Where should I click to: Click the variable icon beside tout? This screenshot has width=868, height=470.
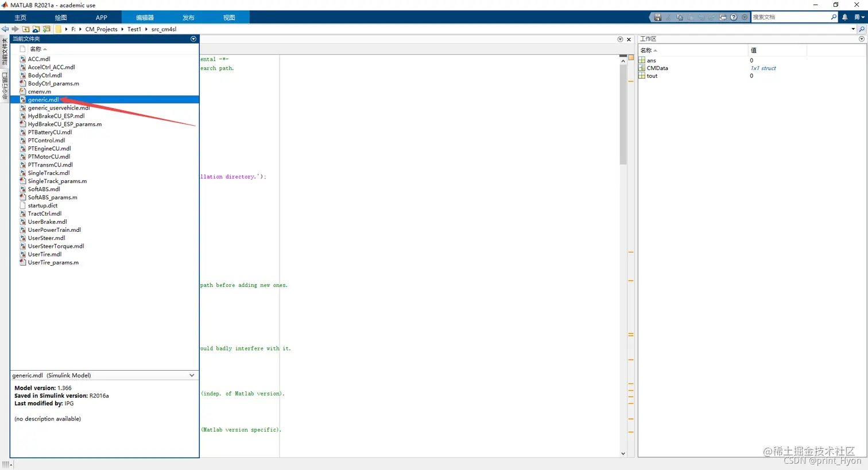[642, 76]
